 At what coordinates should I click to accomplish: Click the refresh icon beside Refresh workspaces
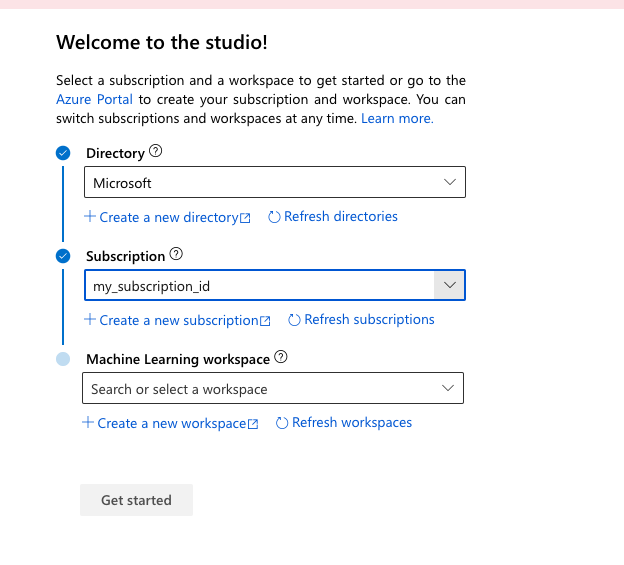pyautogui.click(x=282, y=423)
